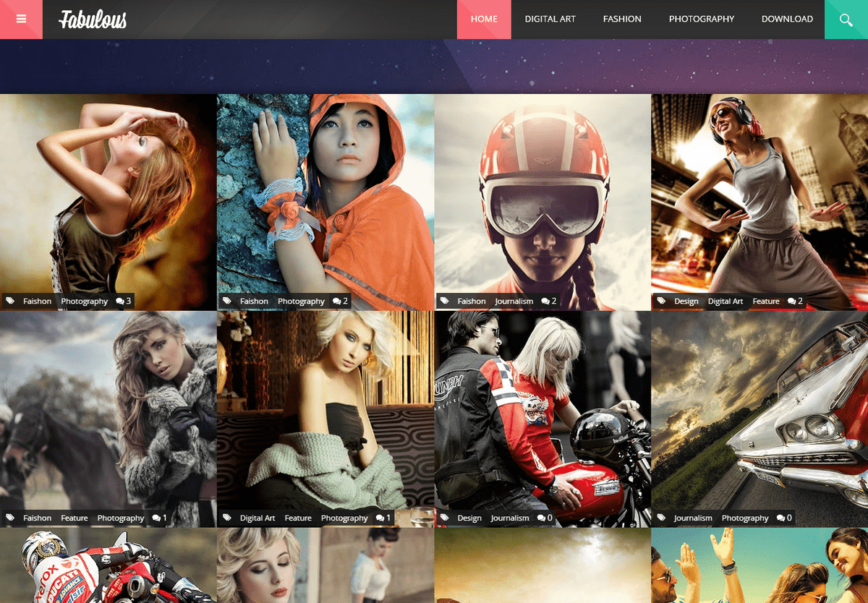Screen dimensions: 868x603
Task: Open the search magnifier icon
Action: (x=846, y=19)
